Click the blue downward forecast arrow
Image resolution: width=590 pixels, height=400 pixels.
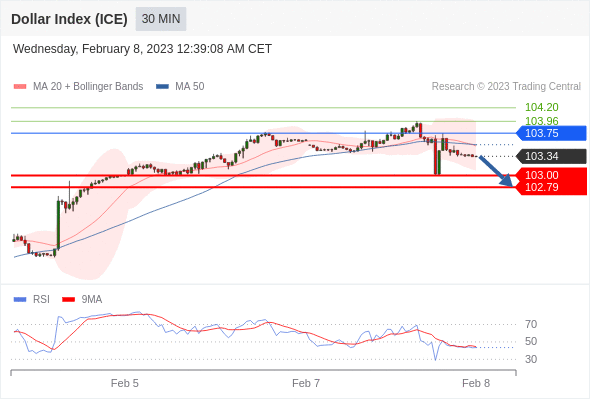coord(496,171)
